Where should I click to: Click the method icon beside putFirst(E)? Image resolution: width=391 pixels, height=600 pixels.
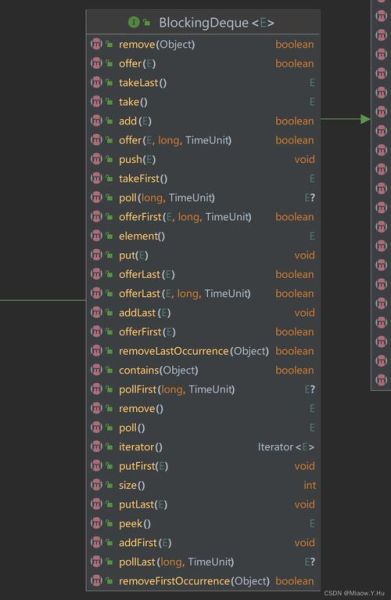(96, 466)
